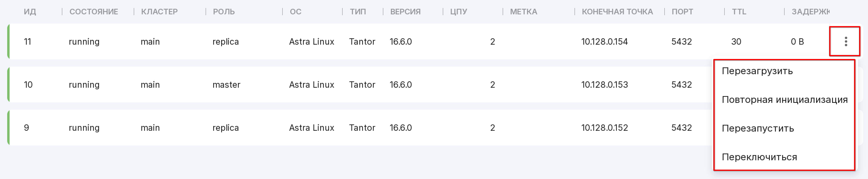Click the ЦПУ column header
Screen dimensions: 868x179
click(459, 12)
